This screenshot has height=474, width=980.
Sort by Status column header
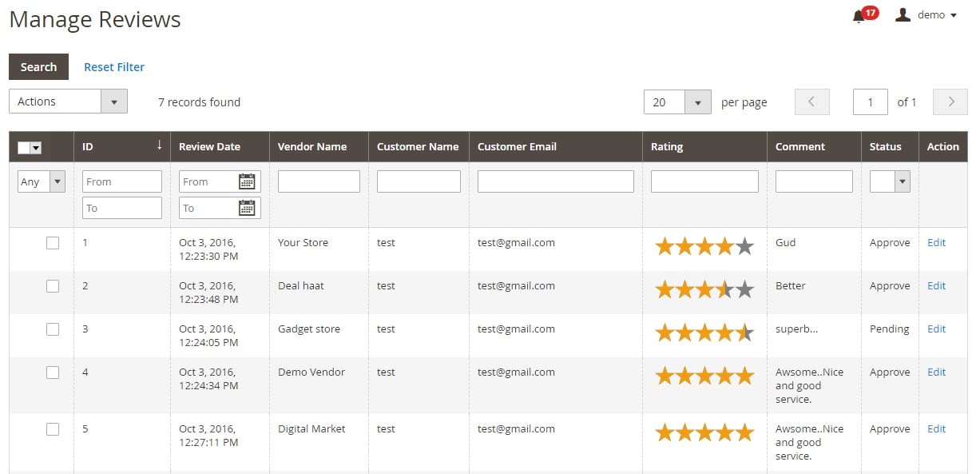pyautogui.click(x=886, y=147)
